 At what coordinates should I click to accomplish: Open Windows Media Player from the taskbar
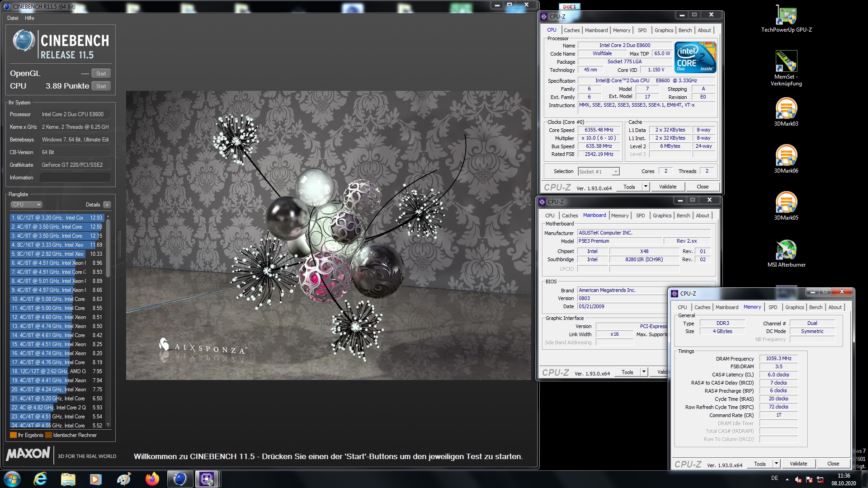point(96,479)
